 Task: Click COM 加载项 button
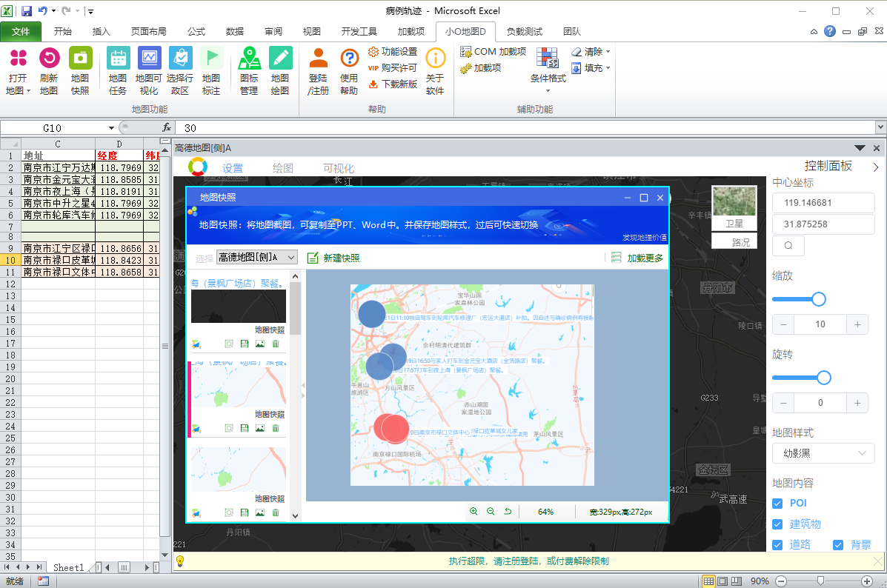pyautogui.click(x=494, y=51)
